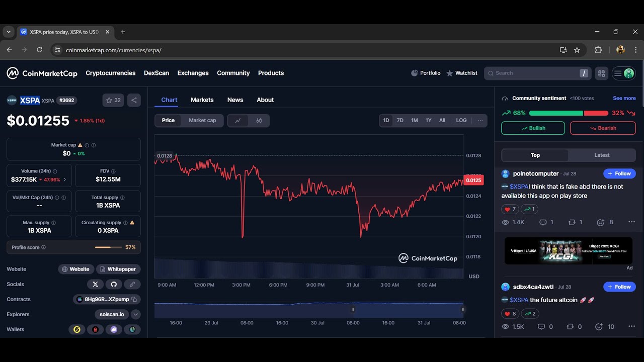Open the profile menu with avatar
The width and height of the screenshot is (644, 362).
623,73
